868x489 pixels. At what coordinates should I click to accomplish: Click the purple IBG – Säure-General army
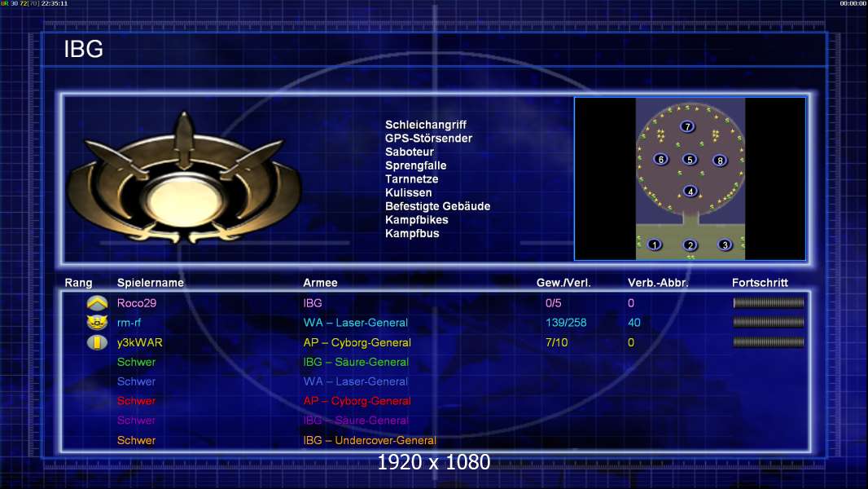click(x=356, y=420)
